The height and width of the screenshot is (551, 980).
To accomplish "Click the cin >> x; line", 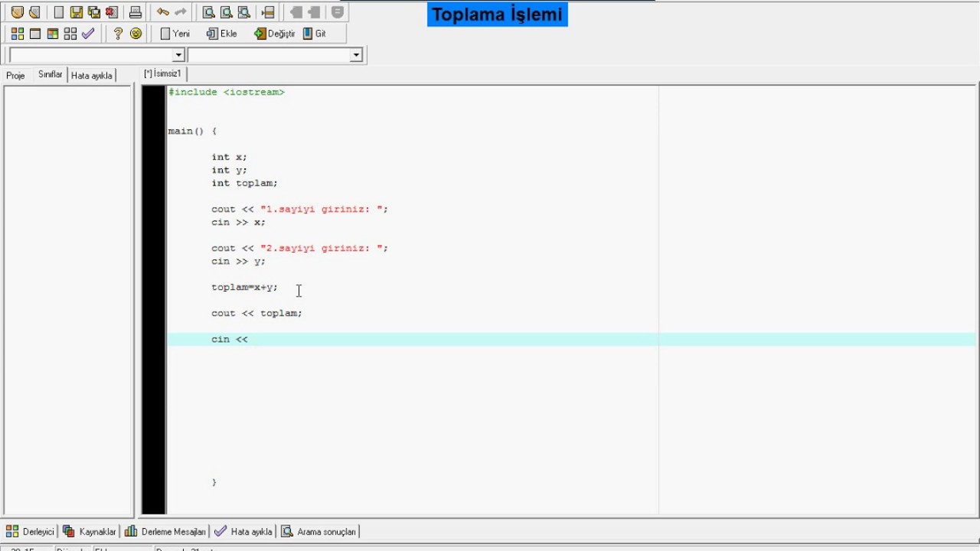I will [239, 222].
